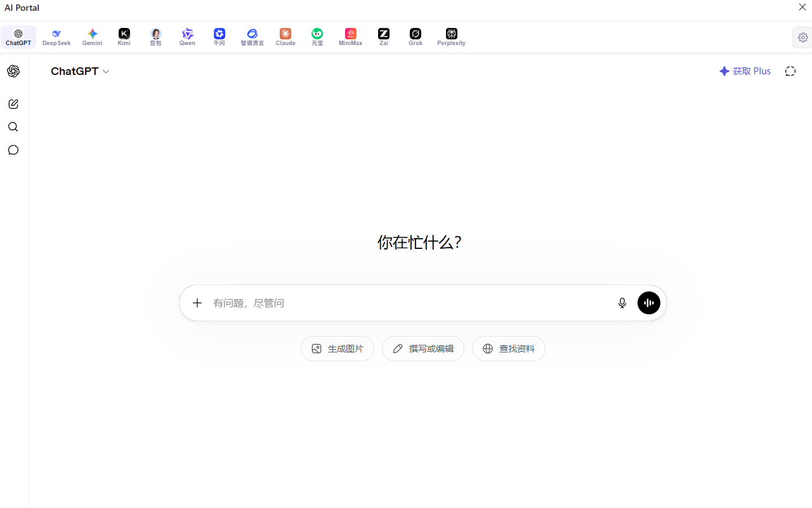The height and width of the screenshot is (508, 812).
Task: Choose the 撰写或编辑 suggestion
Action: click(423, 349)
